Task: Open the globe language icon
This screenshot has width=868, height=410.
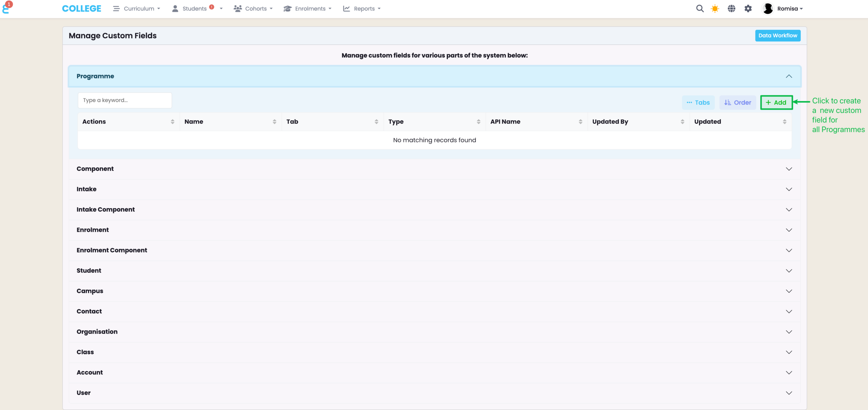Action: coord(731,8)
